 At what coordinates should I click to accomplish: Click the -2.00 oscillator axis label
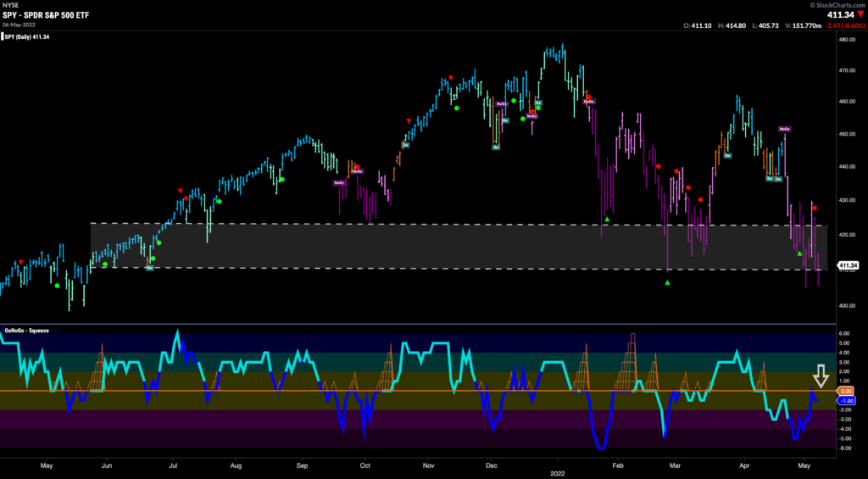[x=845, y=409]
